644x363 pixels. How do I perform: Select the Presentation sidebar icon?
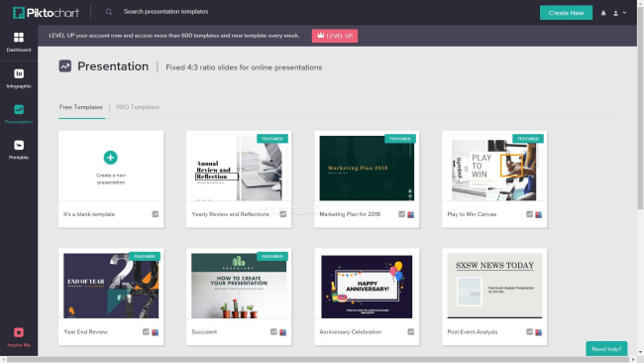pyautogui.click(x=19, y=109)
